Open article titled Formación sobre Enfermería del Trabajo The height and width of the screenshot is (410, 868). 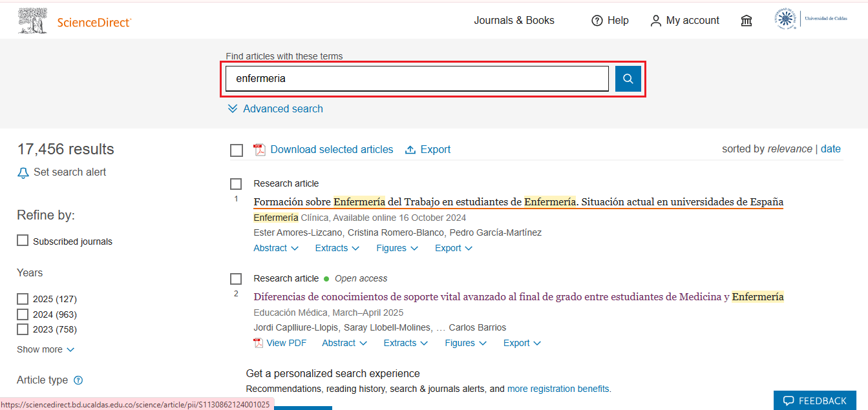pyautogui.click(x=518, y=202)
